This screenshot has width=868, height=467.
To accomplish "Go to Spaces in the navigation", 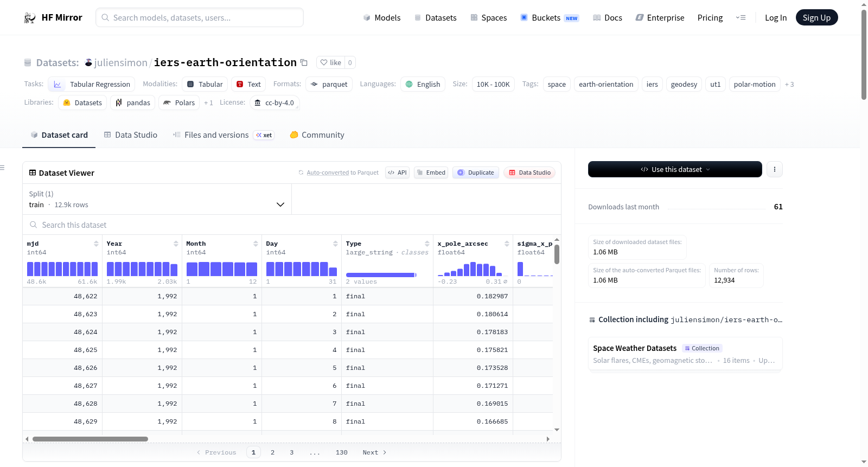I will pos(488,17).
